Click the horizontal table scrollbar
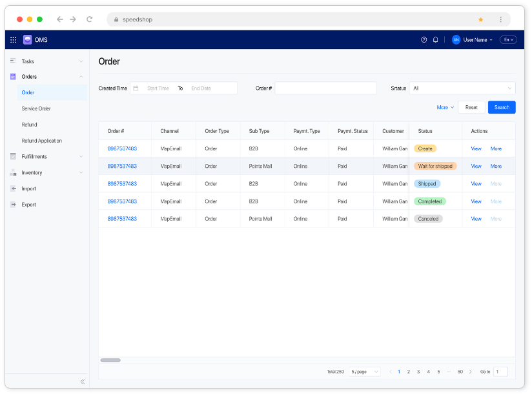 [x=110, y=360]
